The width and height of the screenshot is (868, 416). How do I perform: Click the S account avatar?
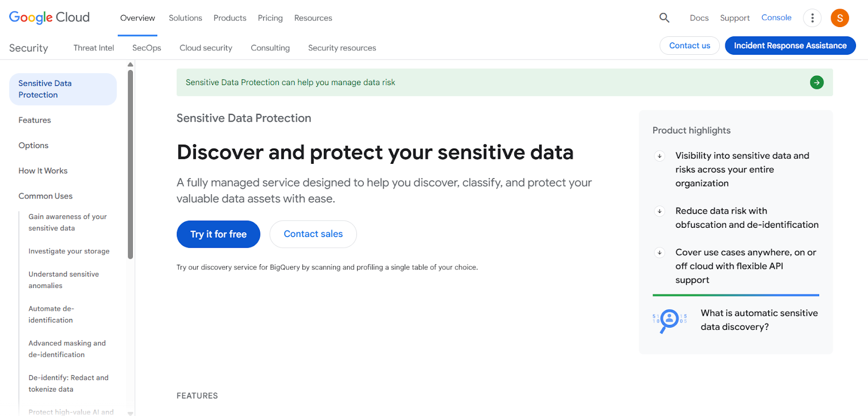click(839, 17)
